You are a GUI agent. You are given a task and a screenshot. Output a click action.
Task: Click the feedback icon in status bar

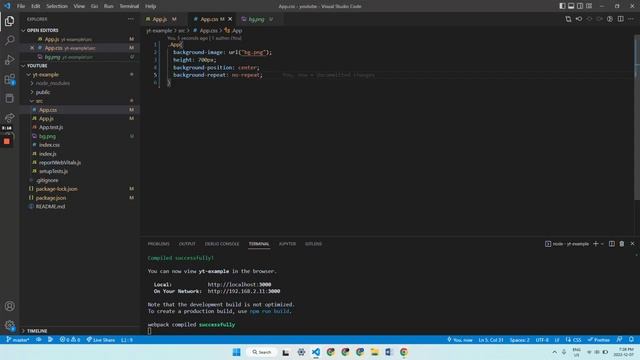620,340
